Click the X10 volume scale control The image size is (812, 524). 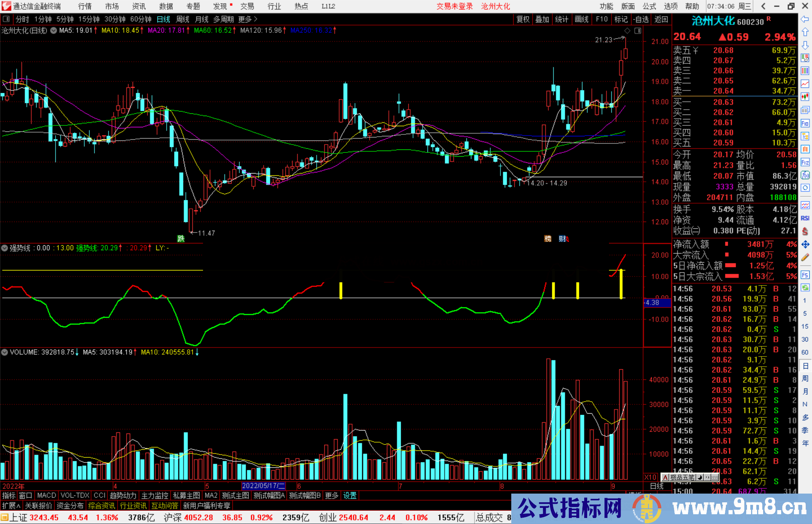click(x=650, y=477)
